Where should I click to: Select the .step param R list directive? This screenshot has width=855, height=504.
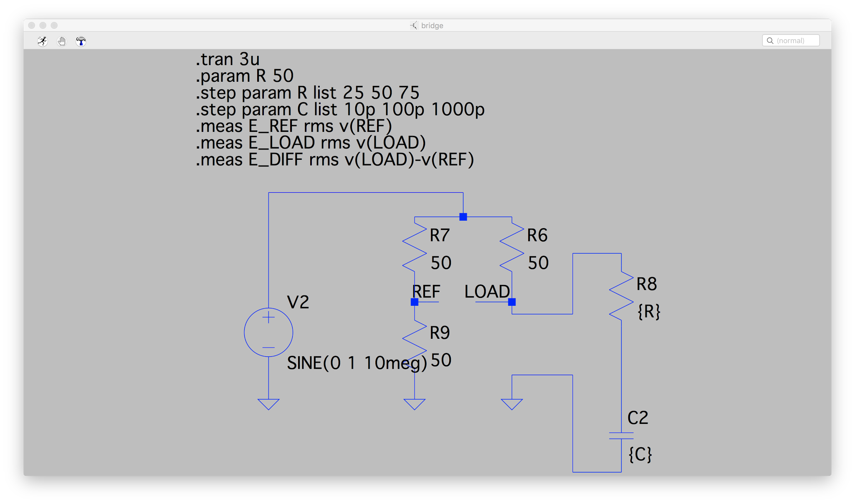tap(308, 93)
